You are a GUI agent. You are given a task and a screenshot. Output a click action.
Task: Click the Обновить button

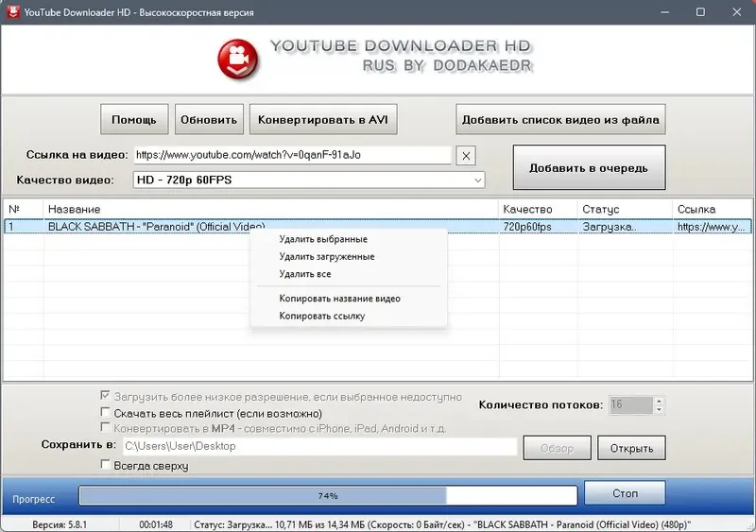pos(209,119)
